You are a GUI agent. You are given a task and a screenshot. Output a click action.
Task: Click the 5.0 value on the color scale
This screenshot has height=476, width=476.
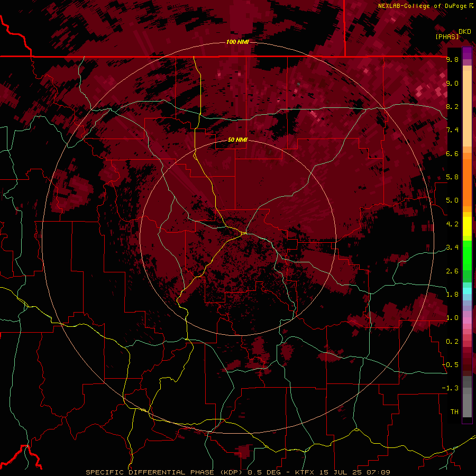(x=452, y=200)
